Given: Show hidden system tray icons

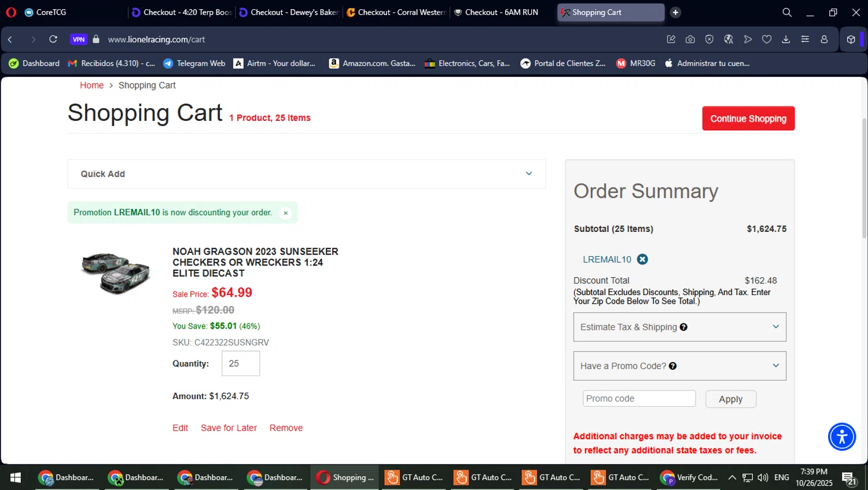Looking at the screenshot, I should point(732,477).
